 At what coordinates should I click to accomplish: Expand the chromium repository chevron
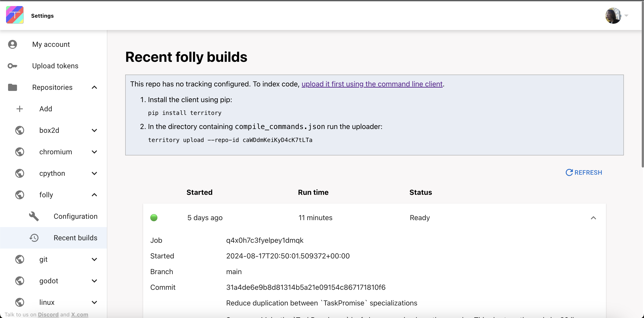[94, 152]
